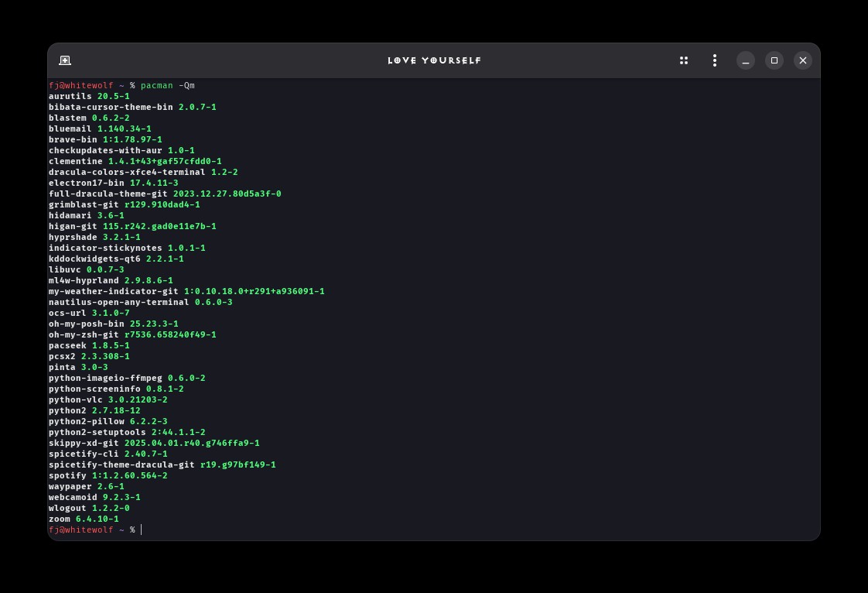The width and height of the screenshot is (868, 593).
Task: Select the python2-setuptools line
Action: pos(127,432)
